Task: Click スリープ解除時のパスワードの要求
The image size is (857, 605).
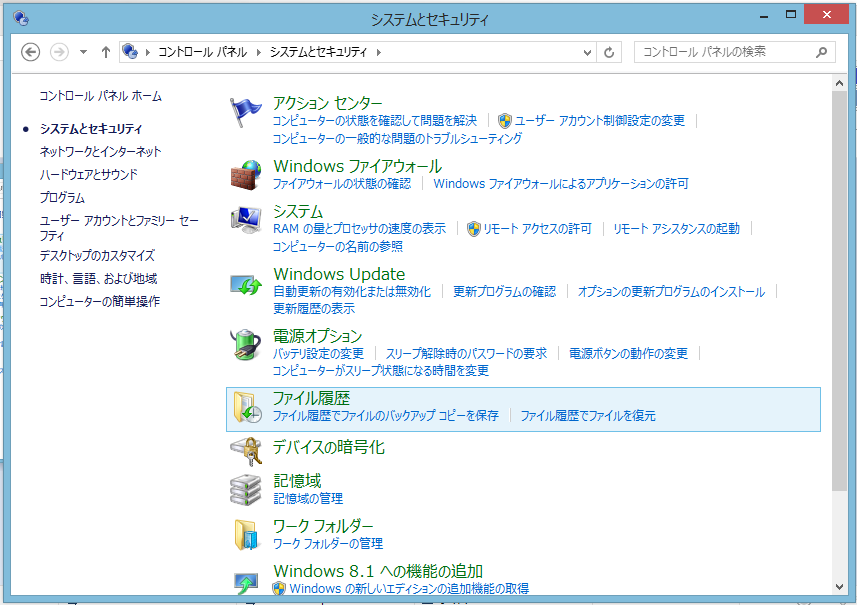Action: [x=466, y=354]
